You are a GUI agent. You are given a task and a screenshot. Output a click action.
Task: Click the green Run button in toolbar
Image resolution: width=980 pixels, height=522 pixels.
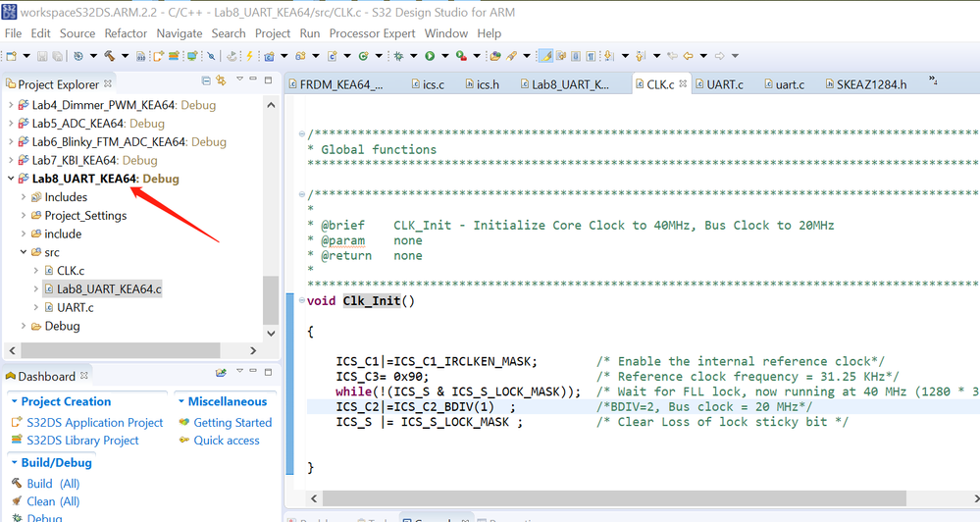pyautogui.click(x=430, y=56)
